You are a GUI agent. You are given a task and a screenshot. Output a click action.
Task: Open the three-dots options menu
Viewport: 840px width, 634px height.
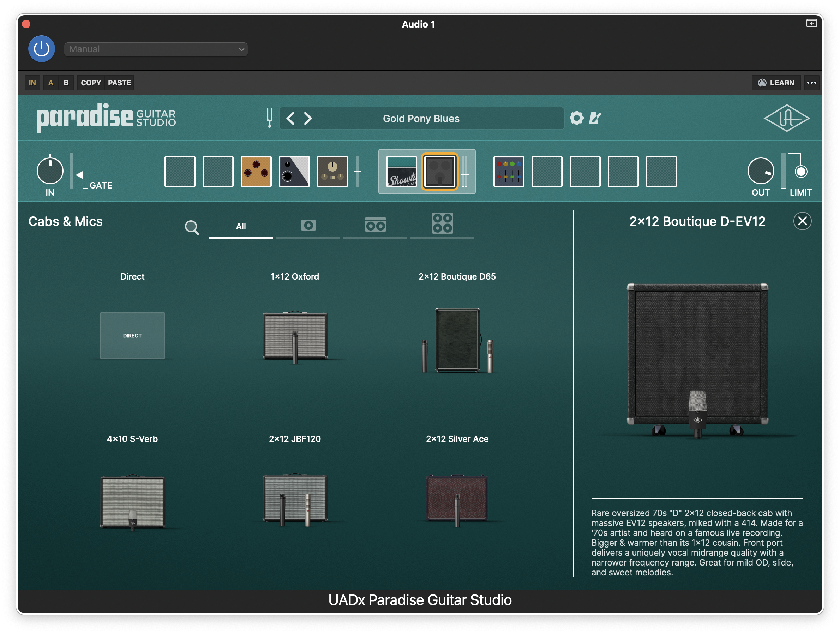(x=811, y=83)
